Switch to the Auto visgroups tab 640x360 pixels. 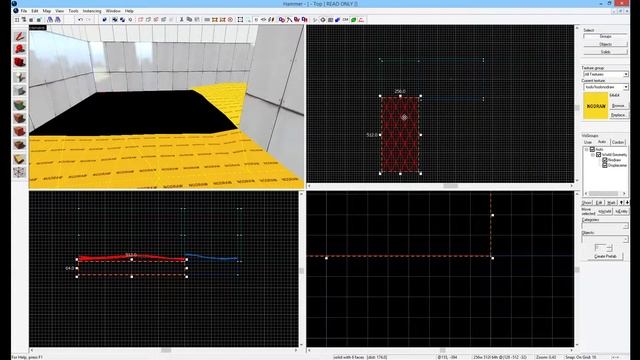602,142
